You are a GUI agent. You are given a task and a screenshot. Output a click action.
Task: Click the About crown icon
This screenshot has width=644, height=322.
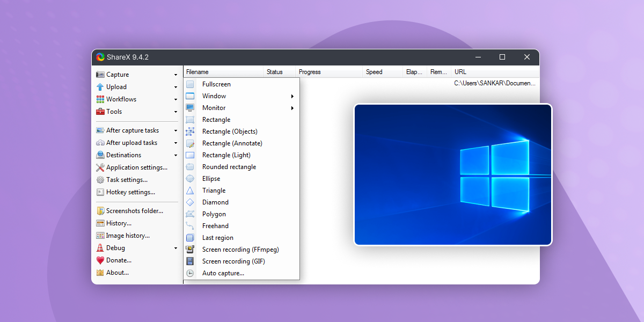click(x=100, y=273)
